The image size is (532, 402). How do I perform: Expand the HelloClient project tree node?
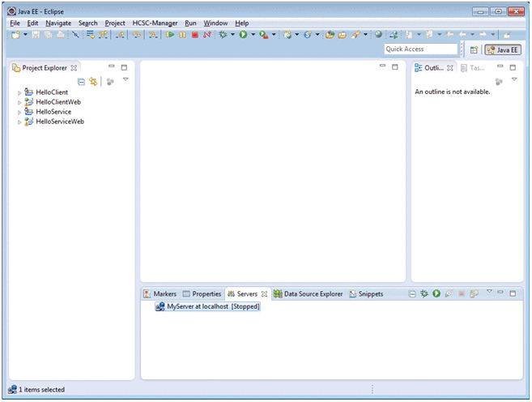(19, 93)
